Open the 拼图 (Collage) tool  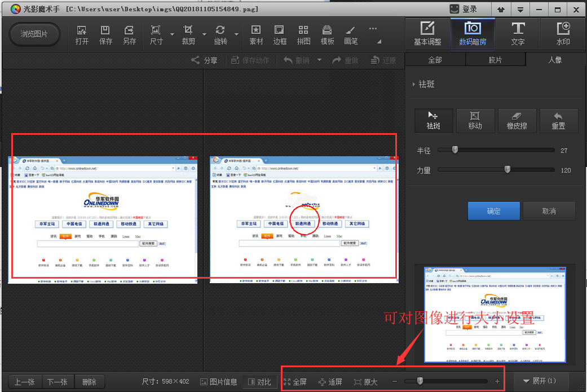pos(303,34)
